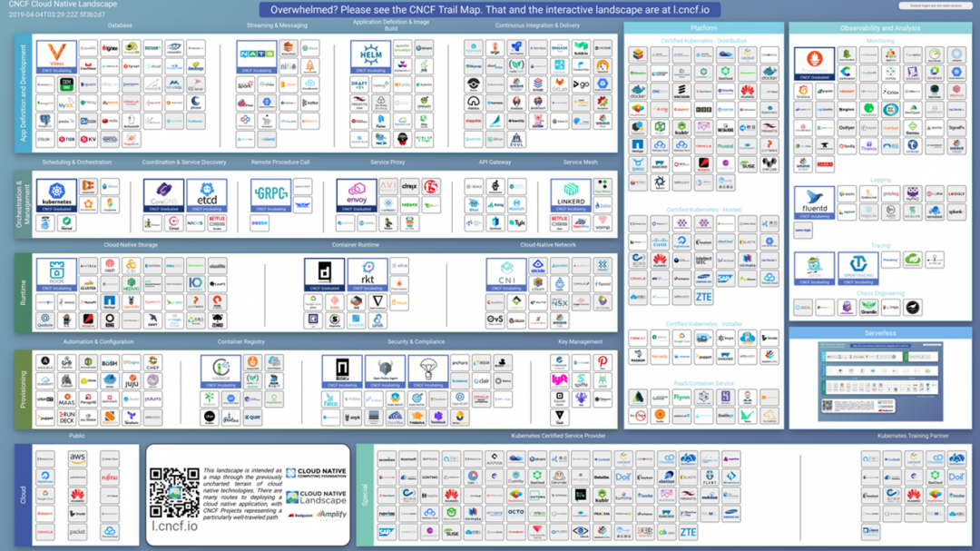Click the envoy service proxy card
Screen dimensions: 980x551
point(357,195)
